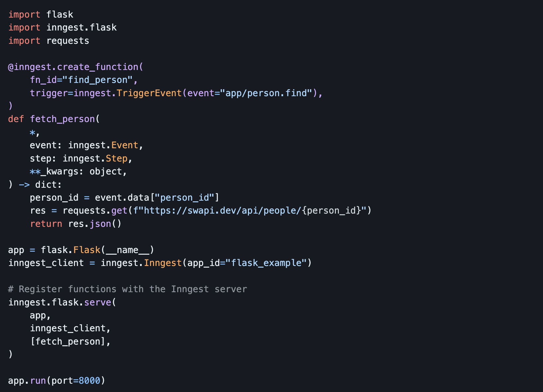Click the 'step: inngest.Step,' parameter
The height and width of the screenshot is (392, 543).
pyautogui.click(x=81, y=159)
